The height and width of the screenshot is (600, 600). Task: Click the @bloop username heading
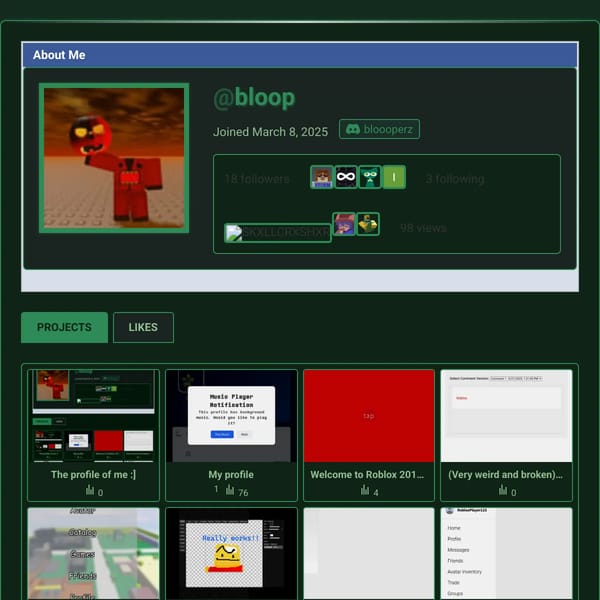254,98
